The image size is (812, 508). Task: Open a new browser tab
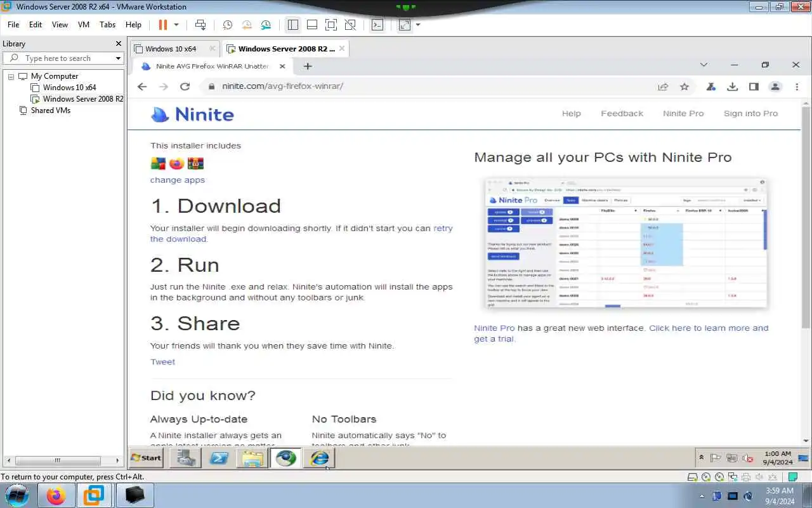(x=308, y=66)
